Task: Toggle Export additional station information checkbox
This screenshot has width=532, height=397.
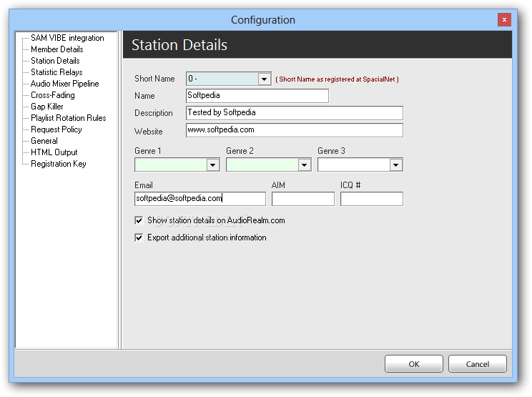Action: [x=139, y=237]
